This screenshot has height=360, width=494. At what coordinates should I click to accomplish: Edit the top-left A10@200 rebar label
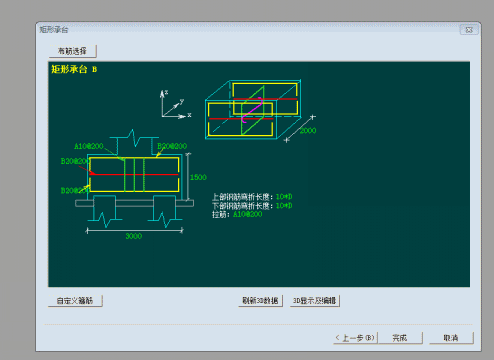point(89,146)
